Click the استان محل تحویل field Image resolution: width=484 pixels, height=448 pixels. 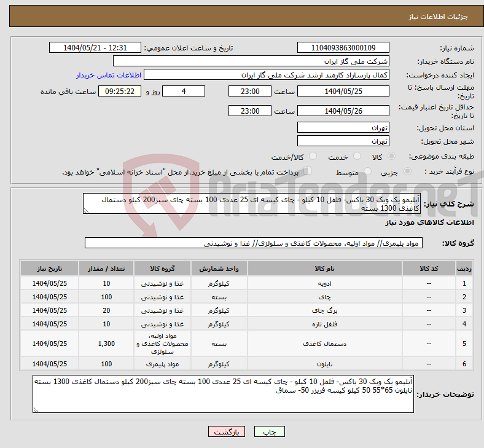(343, 127)
